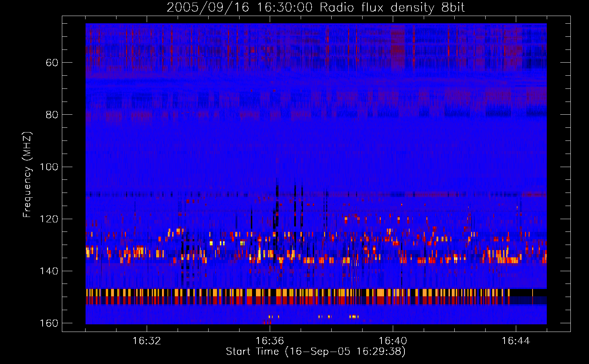Click the 160 frequency tick label

[49, 323]
